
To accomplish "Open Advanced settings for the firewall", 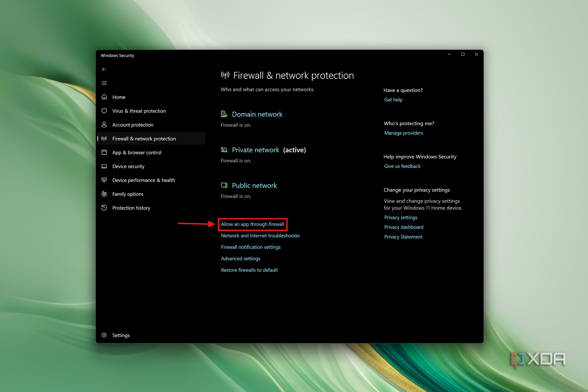I will point(241,258).
